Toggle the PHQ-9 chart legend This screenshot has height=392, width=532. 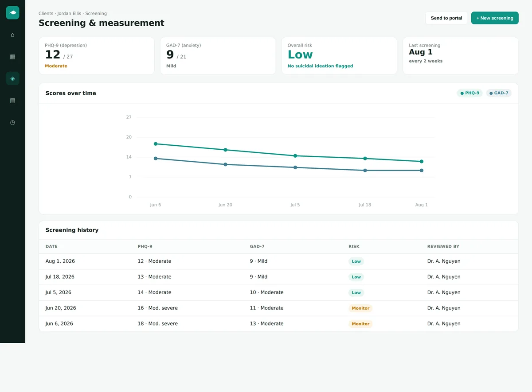click(x=469, y=93)
